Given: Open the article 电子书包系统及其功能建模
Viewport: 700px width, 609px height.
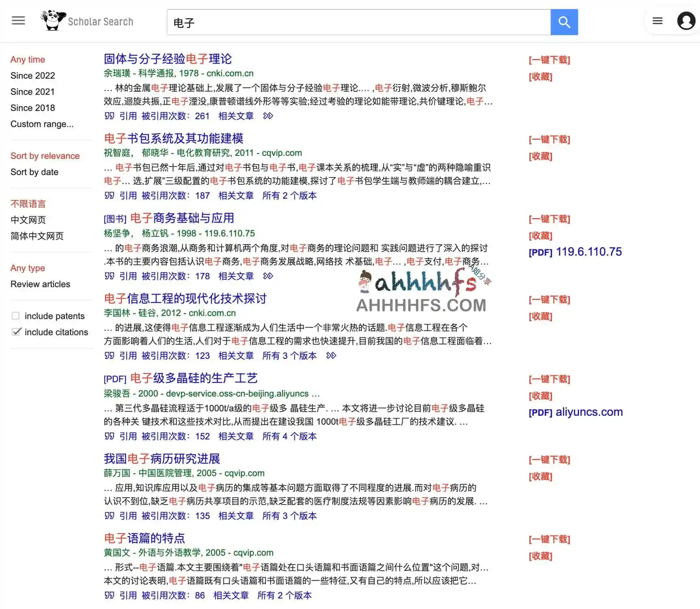Looking at the screenshot, I should (x=174, y=138).
